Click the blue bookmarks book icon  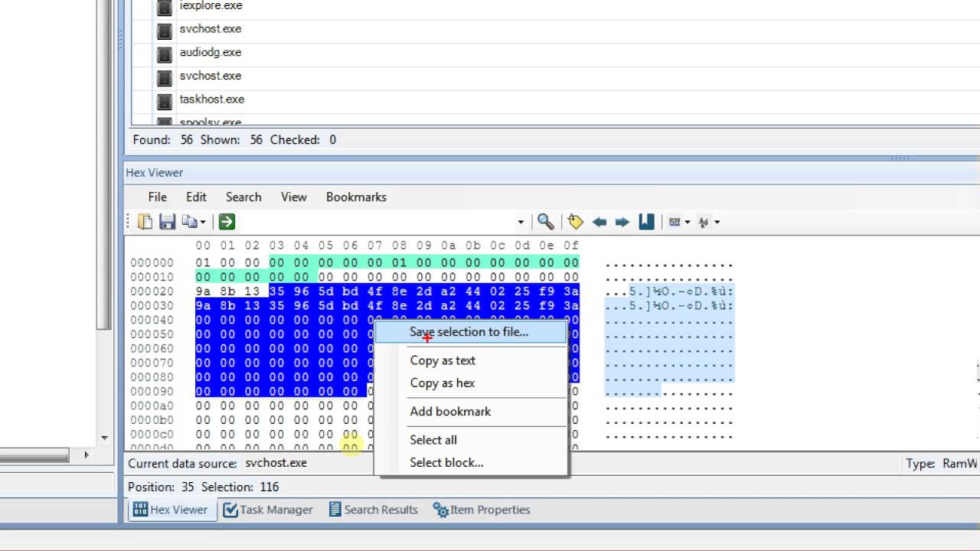647,222
